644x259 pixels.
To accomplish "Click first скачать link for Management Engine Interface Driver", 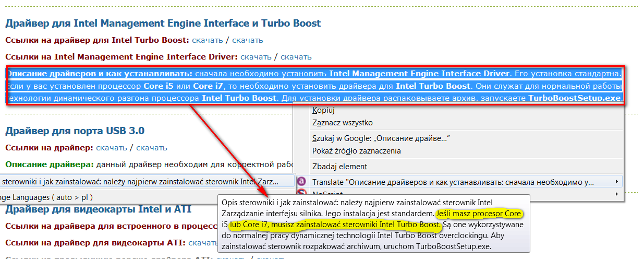I will (x=256, y=56).
